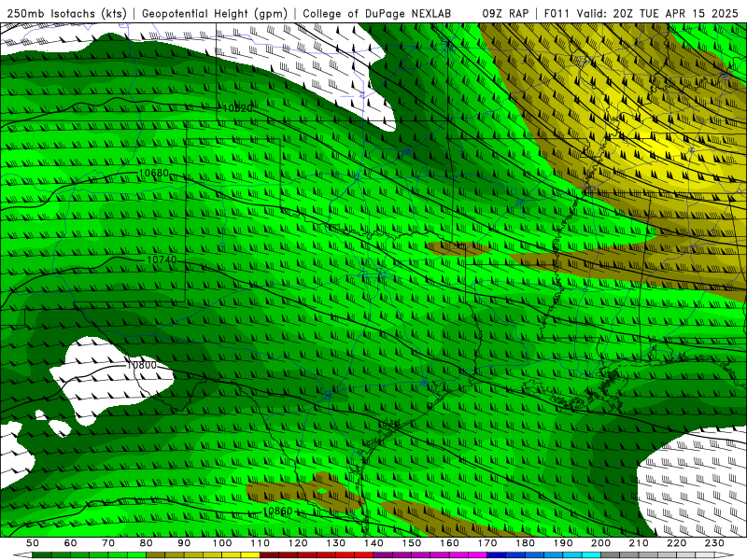
Task: Click the 180 value on the color scale
Action: point(526,543)
